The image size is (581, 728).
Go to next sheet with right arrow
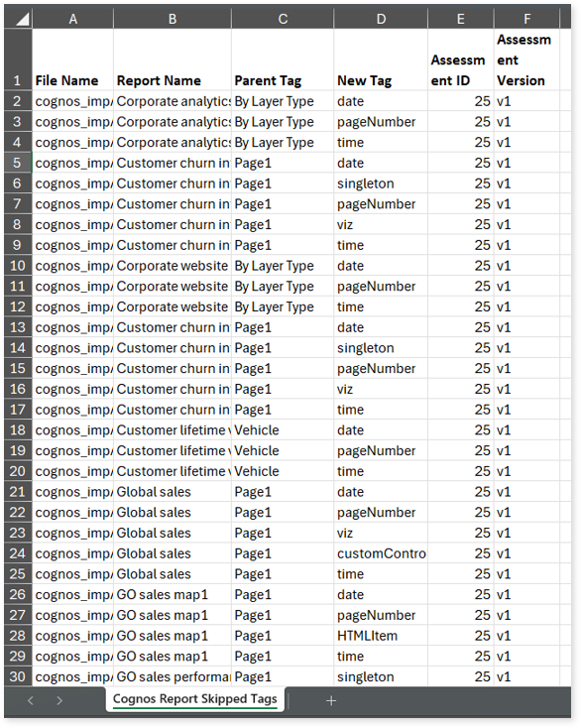point(59,700)
